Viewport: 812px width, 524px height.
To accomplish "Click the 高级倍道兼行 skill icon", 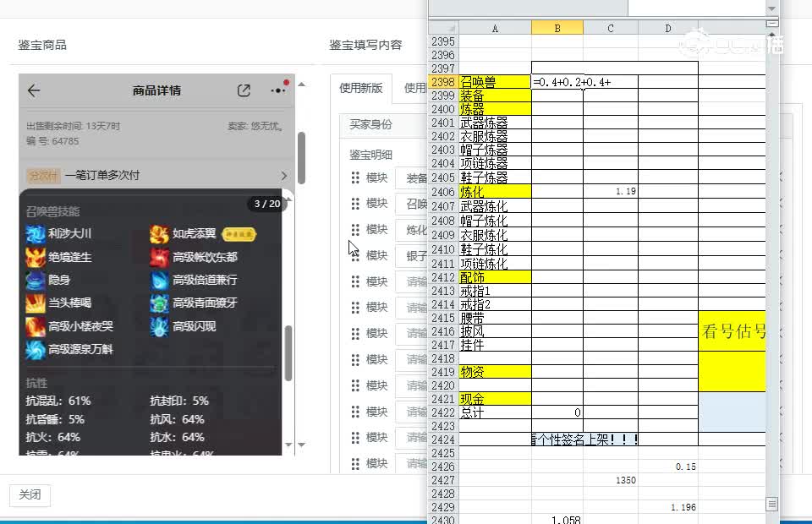I will [160, 280].
